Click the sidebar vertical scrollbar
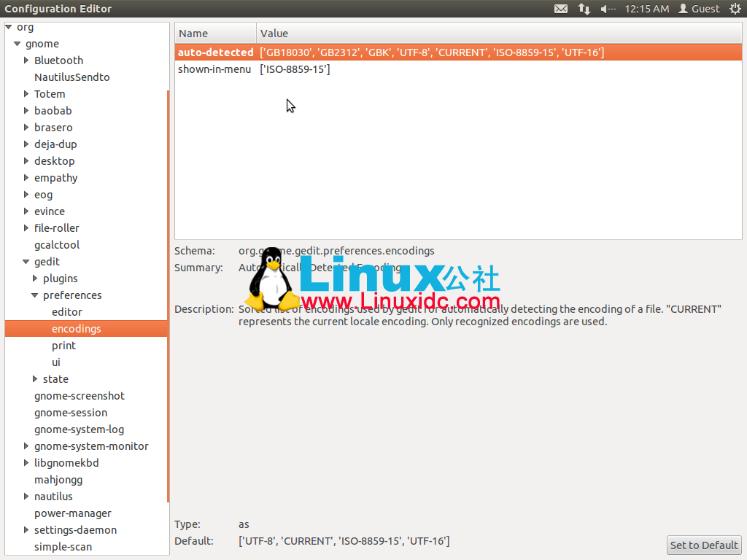Image resolution: width=747 pixels, height=560 pixels. (x=169, y=292)
